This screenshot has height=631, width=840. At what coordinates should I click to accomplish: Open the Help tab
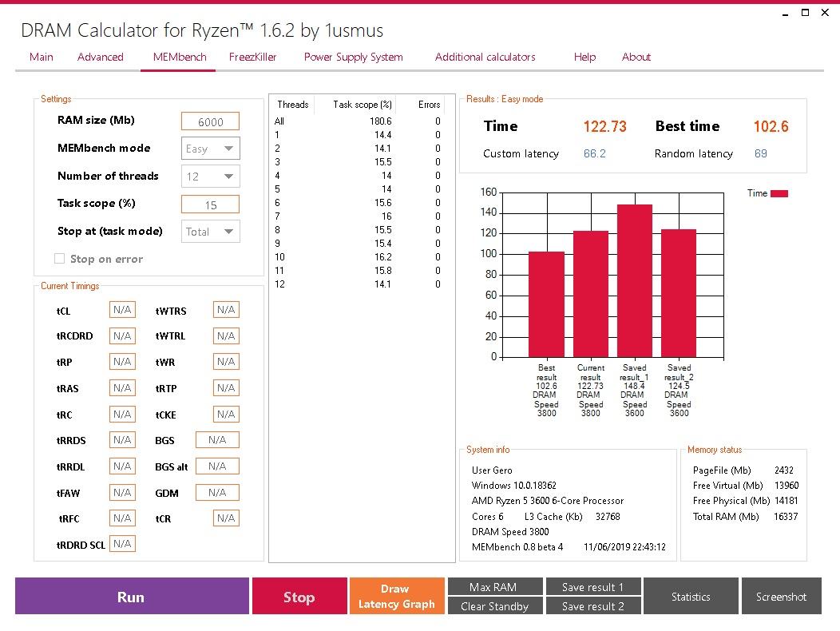(x=584, y=57)
